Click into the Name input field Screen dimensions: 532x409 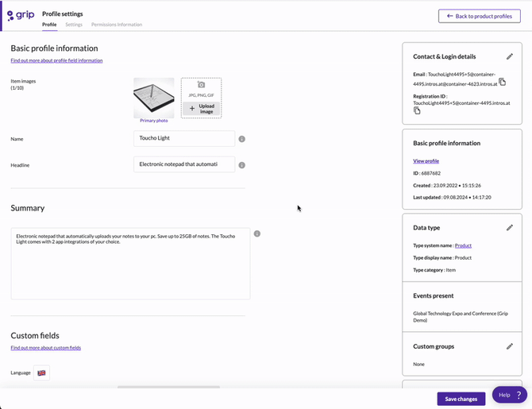coord(184,138)
